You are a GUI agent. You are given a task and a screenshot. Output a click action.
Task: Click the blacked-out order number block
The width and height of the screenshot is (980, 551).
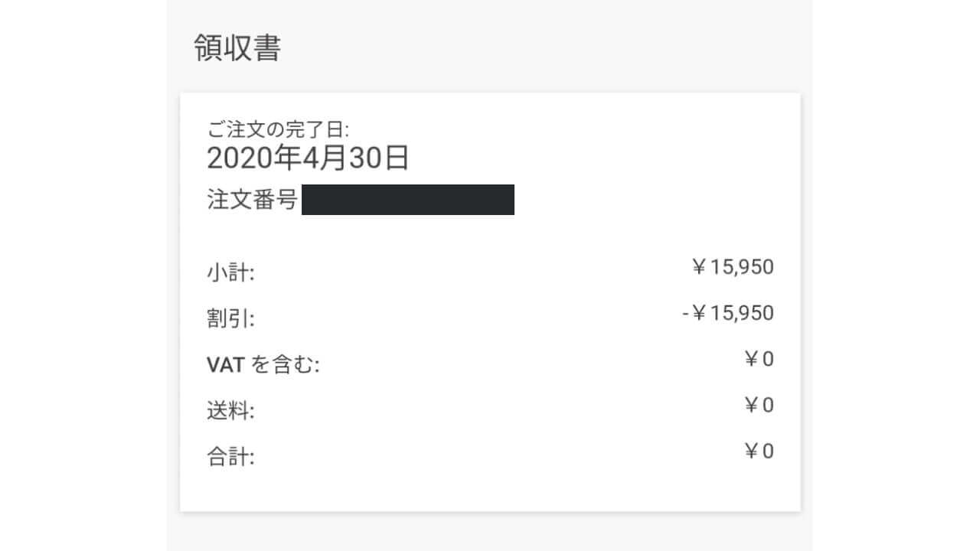point(407,200)
